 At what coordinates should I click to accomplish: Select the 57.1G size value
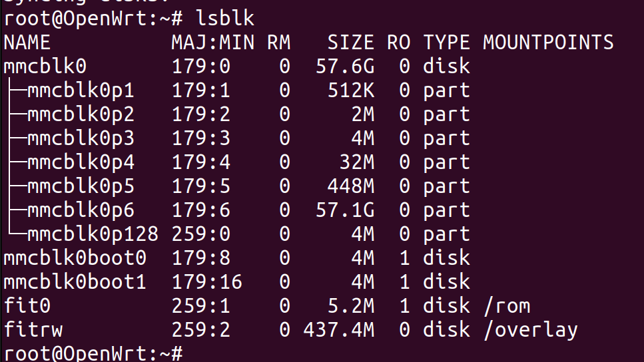point(345,210)
